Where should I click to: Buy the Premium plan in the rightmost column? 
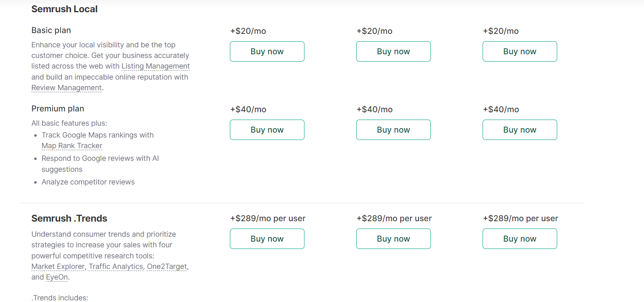[520, 130]
